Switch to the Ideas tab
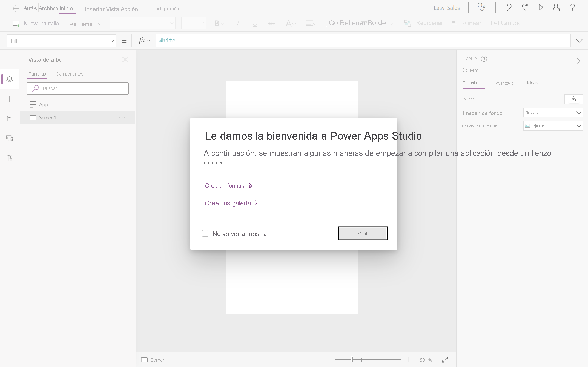588x367 pixels. point(532,83)
